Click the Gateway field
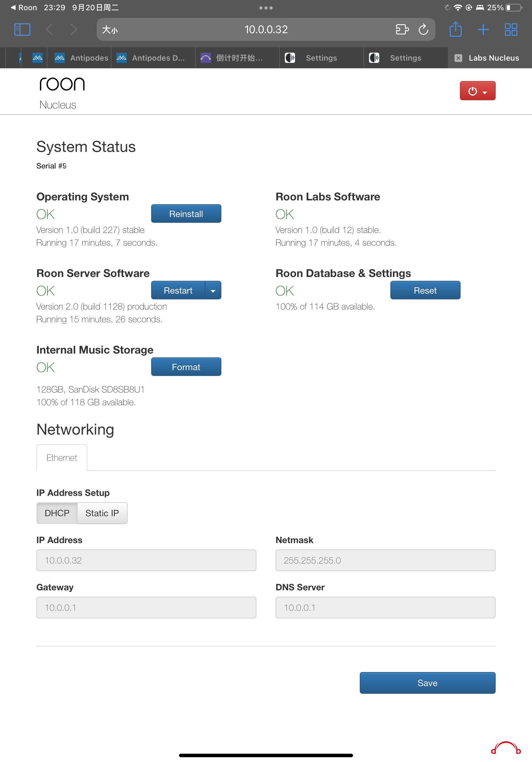 (146, 607)
